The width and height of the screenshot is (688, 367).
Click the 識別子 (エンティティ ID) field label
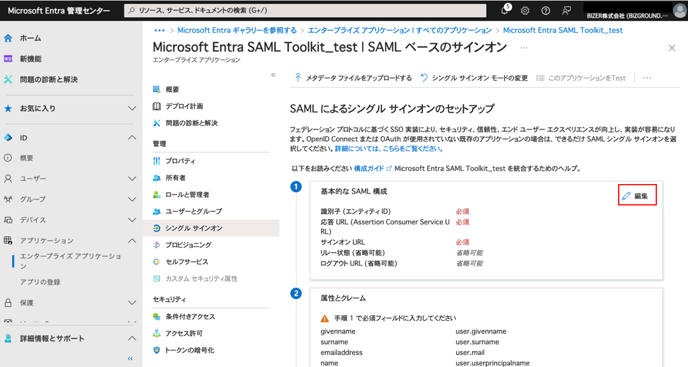[355, 212]
